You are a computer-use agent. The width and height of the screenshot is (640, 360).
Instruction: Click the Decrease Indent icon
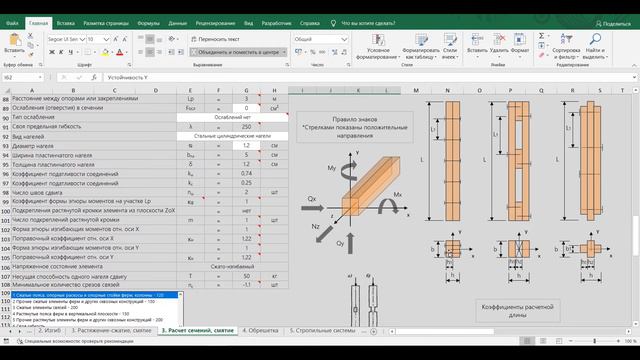pyautogui.click(x=171, y=52)
